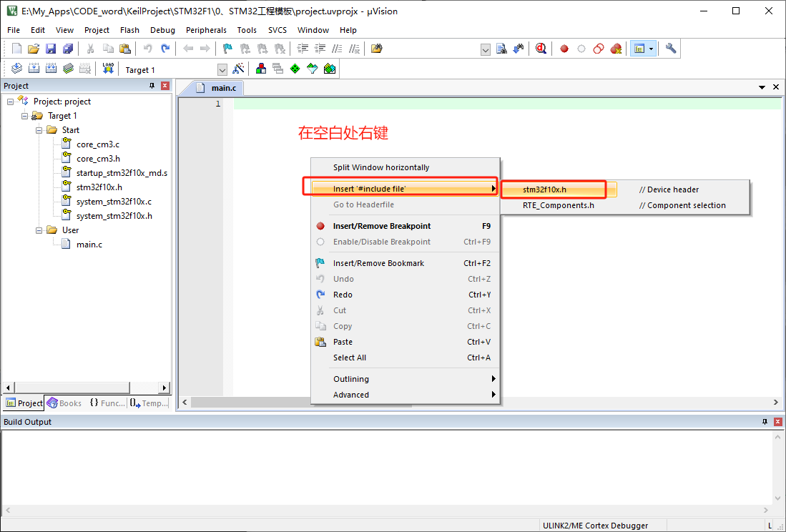The width and height of the screenshot is (786, 532).
Task: Select startup_stm32f10x_md.s in project tree
Action: tap(122, 173)
